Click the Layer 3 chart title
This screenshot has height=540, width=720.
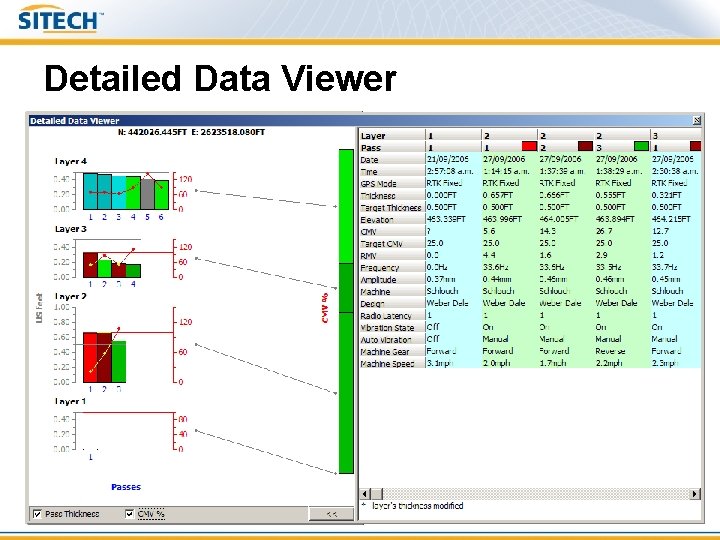71,229
